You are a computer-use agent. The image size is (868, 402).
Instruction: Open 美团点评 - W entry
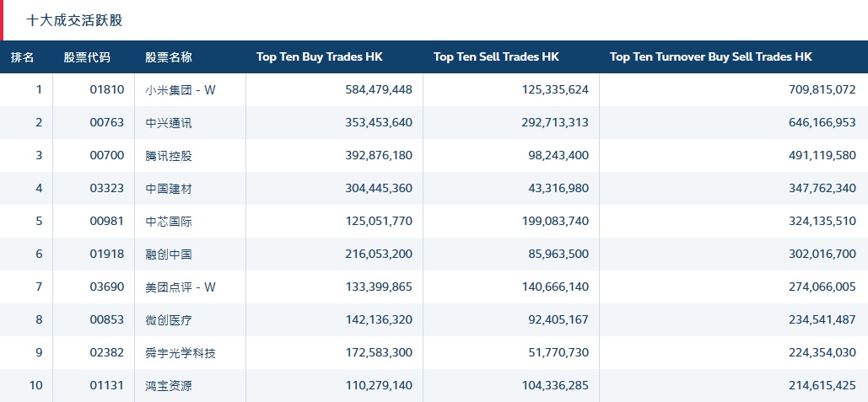[181, 287]
